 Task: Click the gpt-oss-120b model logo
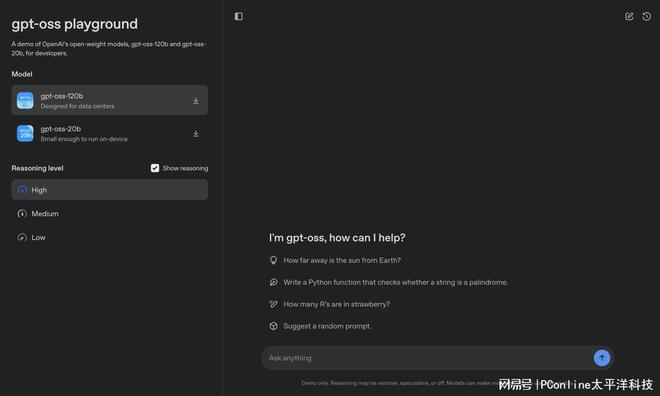point(25,101)
